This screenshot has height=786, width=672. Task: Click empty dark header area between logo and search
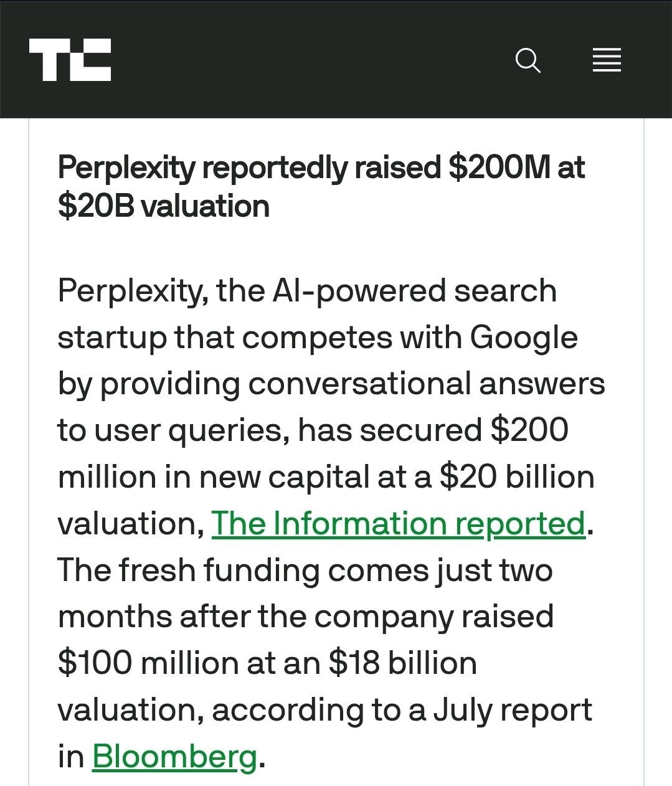coord(311,60)
